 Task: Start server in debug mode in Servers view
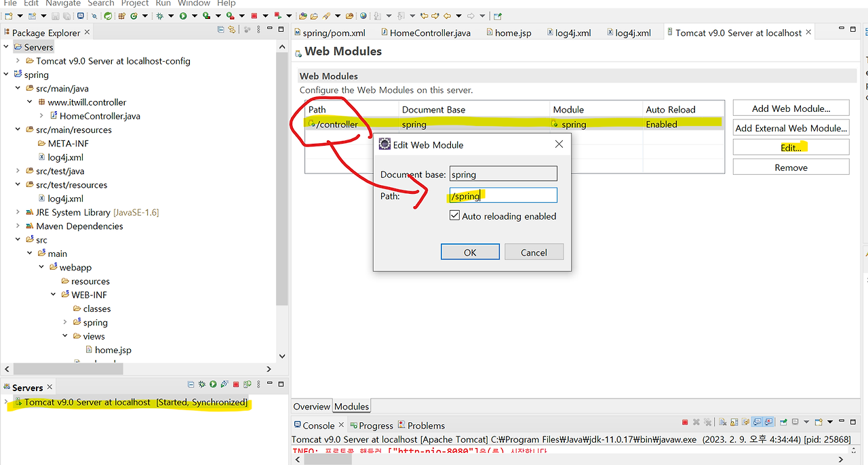click(202, 384)
